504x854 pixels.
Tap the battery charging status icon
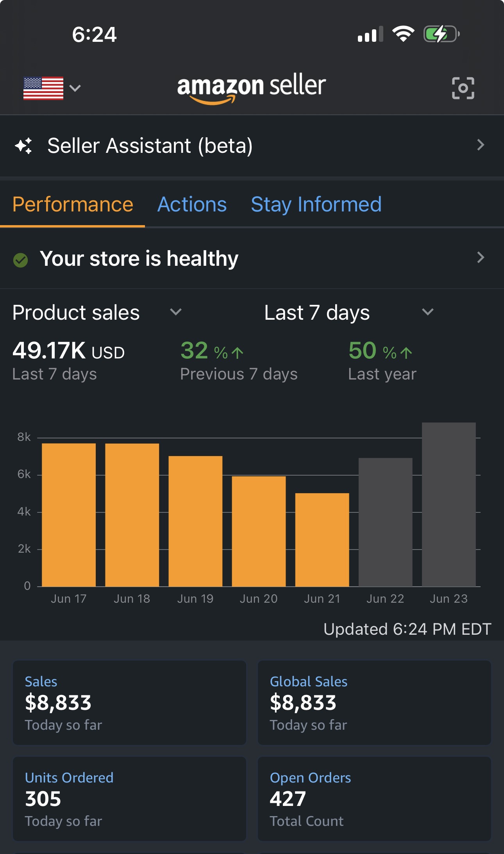coord(441,34)
